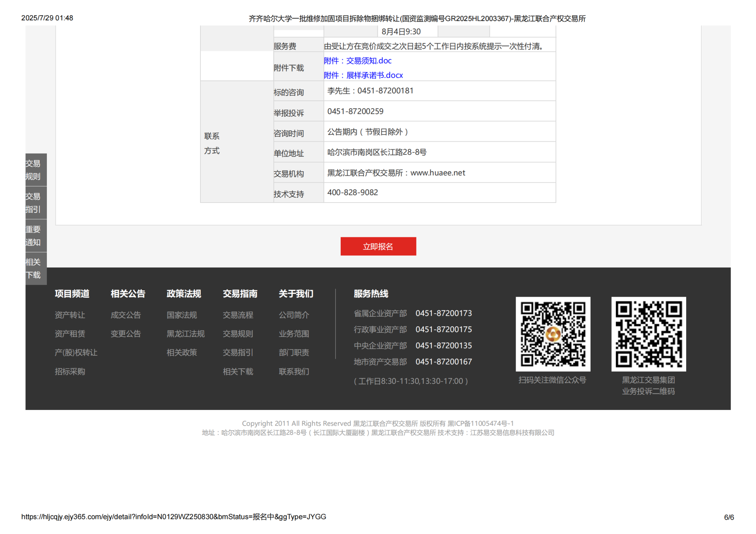Open 资产租赁 in footer
This screenshot has height=534, width=756.
[x=70, y=334]
